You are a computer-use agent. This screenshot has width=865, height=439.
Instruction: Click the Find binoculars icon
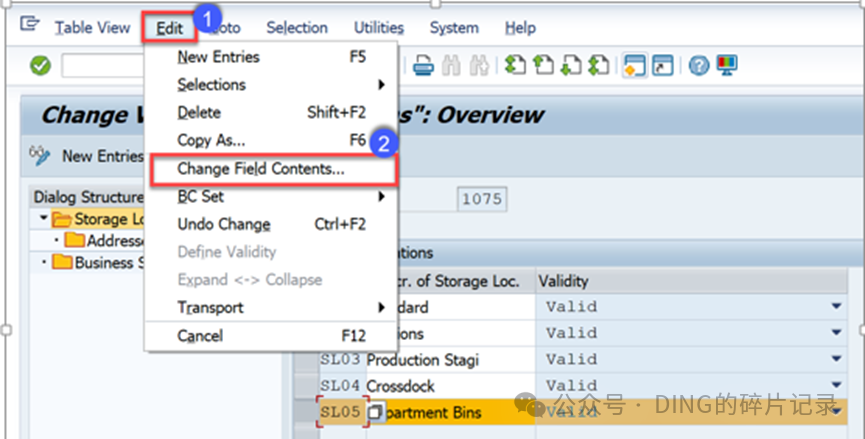[451, 66]
